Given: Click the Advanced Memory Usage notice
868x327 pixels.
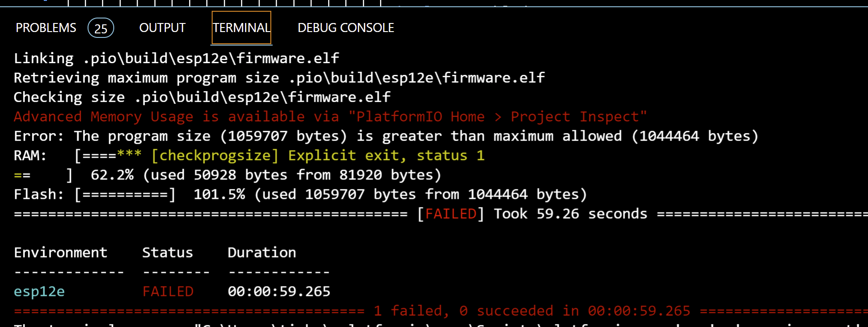Looking at the screenshot, I should [330, 116].
